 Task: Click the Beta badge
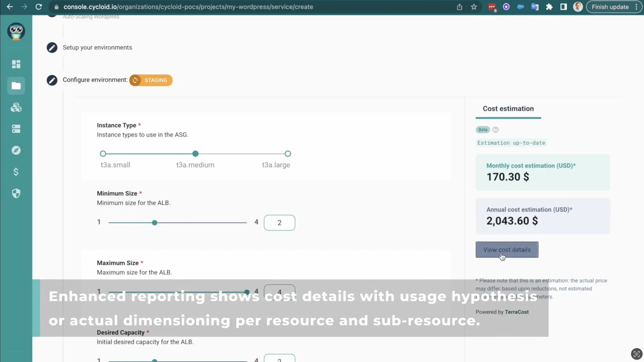pyautogui.click(x=482, y=130)
